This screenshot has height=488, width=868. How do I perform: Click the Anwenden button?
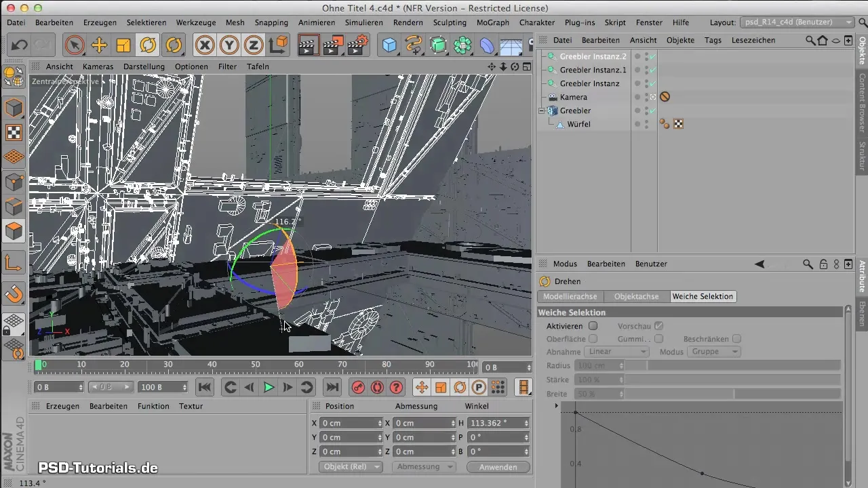pos(498,467)
